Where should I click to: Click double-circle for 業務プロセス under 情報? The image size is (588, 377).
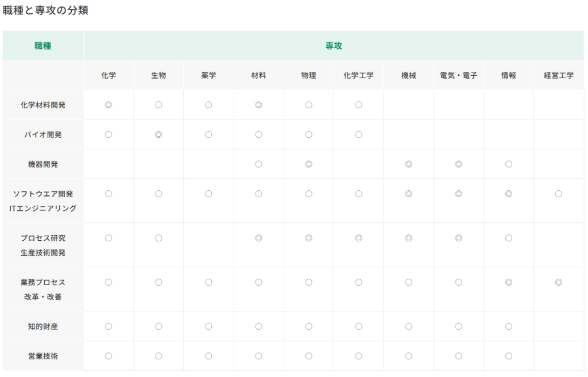point(509,282)
